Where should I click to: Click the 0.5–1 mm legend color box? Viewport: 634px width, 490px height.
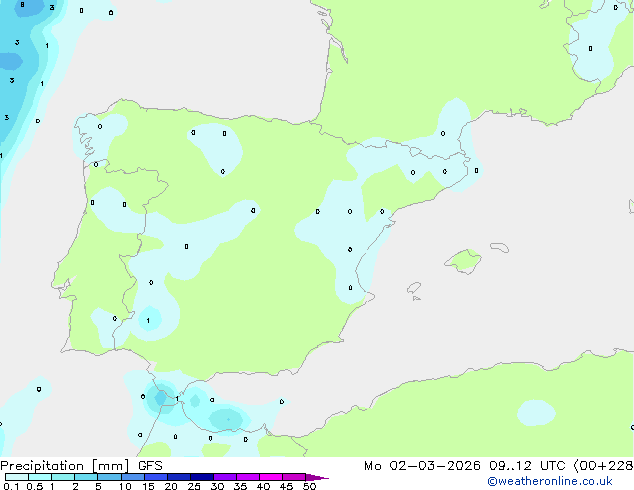click(x=40, y=477)
